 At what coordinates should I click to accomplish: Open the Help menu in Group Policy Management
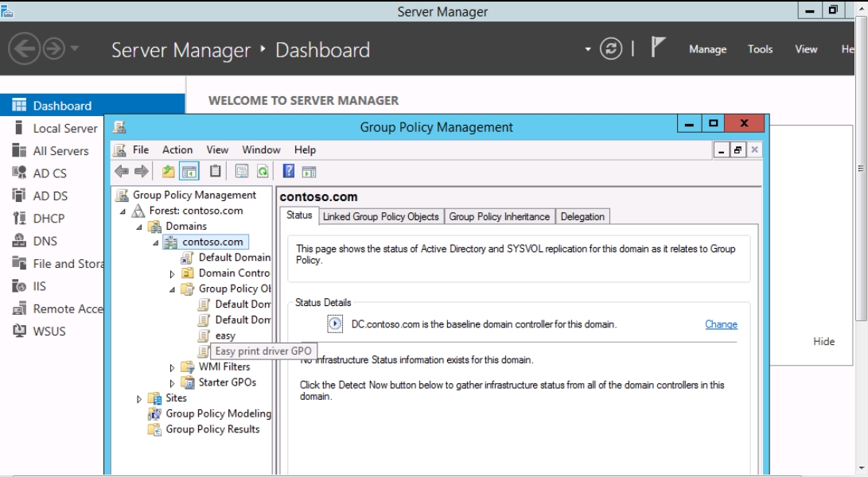click(x=305, y=150)
